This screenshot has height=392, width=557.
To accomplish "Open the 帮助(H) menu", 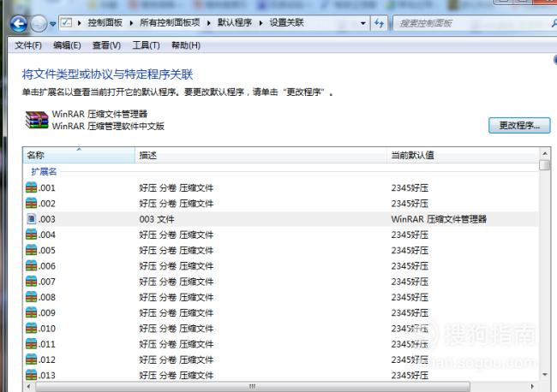I will coord(186,45).
